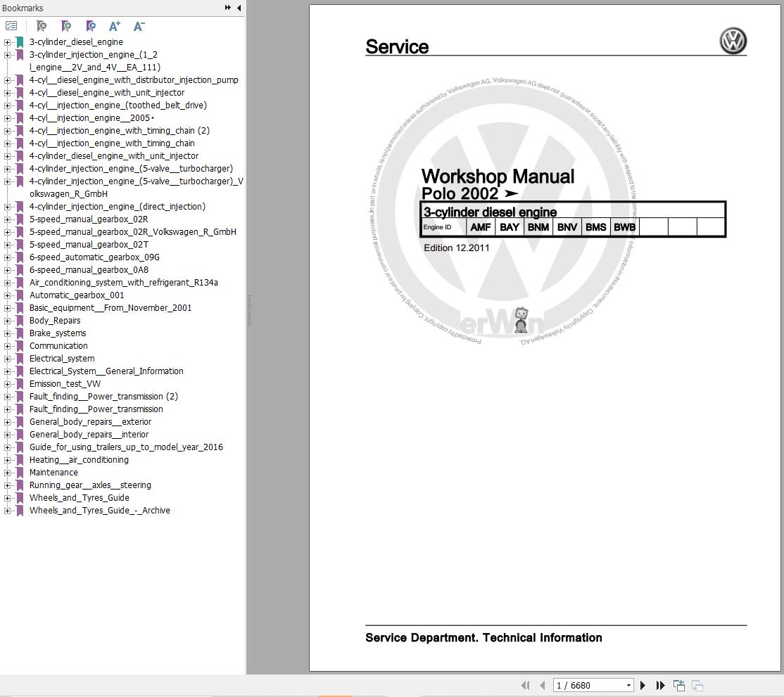Click the Edition 12.2011 text

[457, 248]
